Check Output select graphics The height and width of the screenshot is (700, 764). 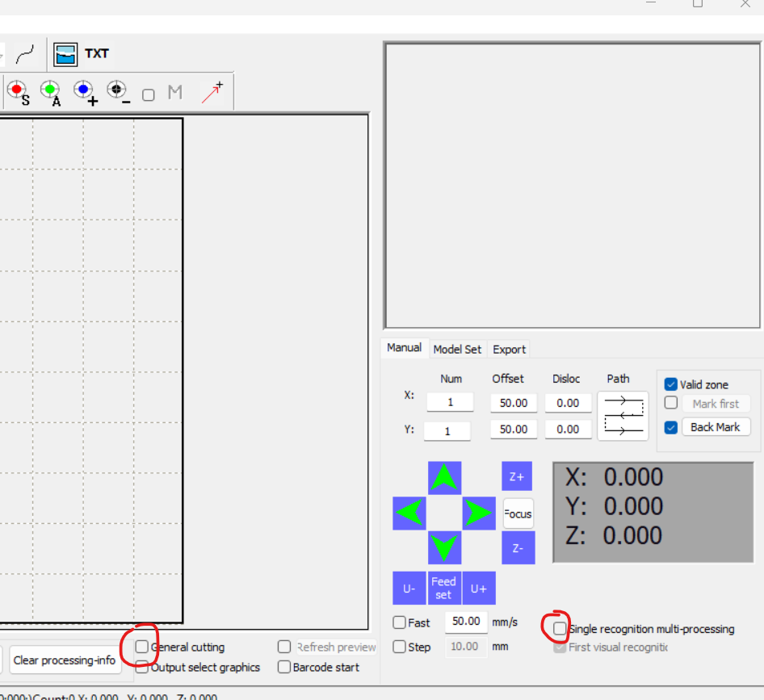[x=142, y=667]
